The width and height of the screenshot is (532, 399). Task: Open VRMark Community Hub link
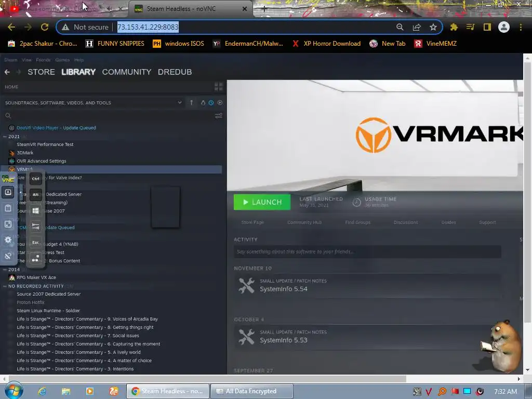304,222
